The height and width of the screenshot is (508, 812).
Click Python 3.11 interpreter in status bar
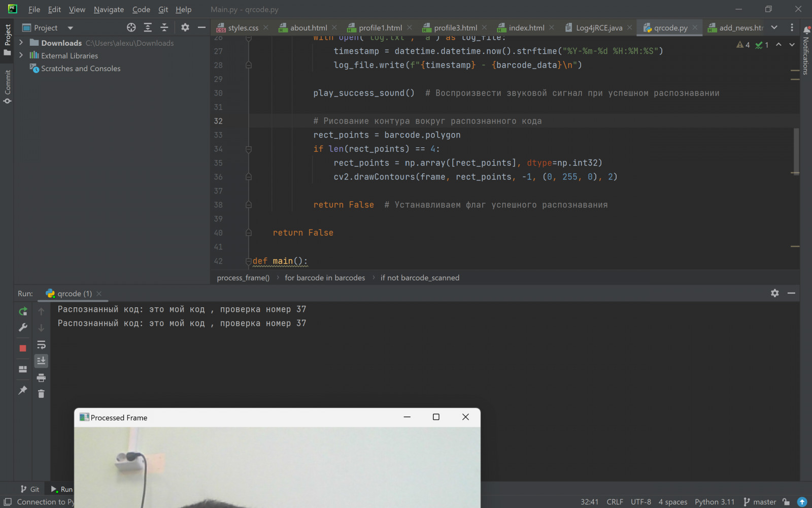pyautogui.click(x=715, y=502)
